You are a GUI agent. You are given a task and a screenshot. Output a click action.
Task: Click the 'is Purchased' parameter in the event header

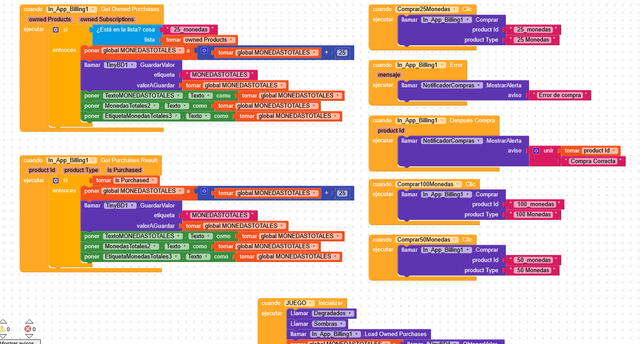pyautogui.click(x=124, y=170)
